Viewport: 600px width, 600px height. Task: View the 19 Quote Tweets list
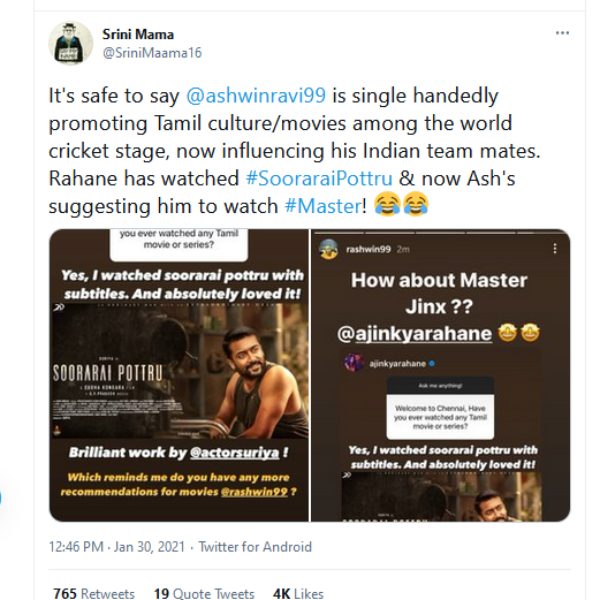(x=204, y=593)
